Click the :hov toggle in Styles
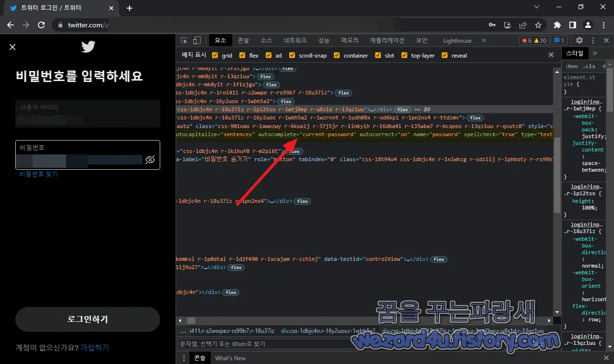 point(571,66)
